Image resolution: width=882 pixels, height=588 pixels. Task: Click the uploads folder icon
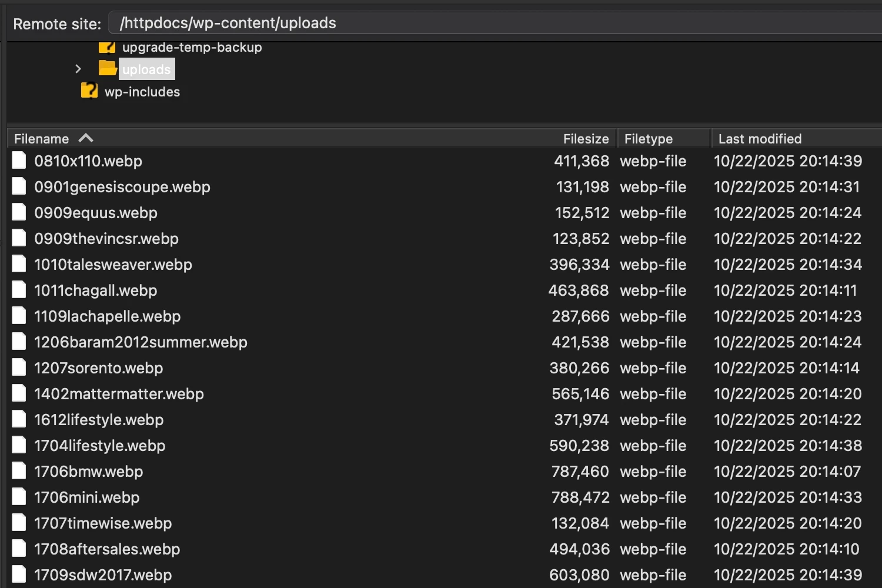click(107, 69)
